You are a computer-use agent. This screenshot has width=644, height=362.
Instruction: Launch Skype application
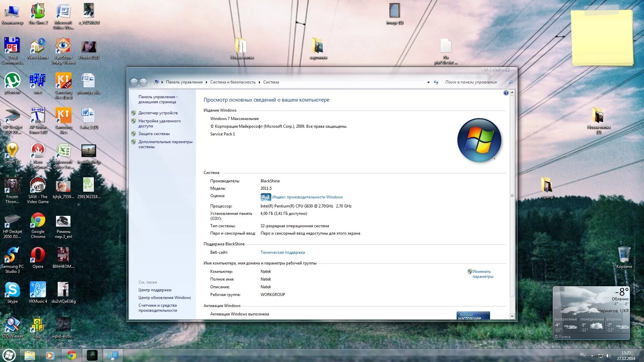click(x=12, y=292)
